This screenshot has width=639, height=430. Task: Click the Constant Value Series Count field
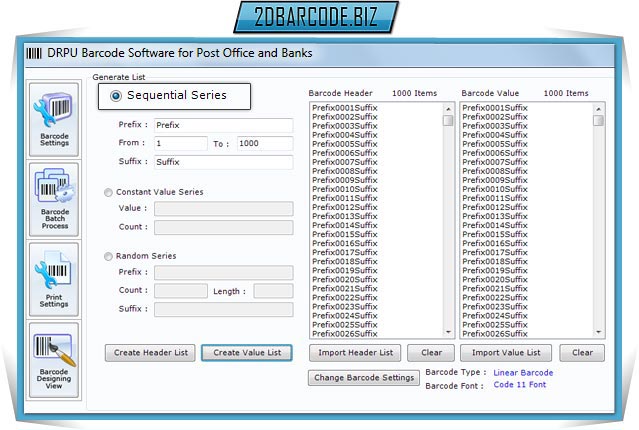[x=223, y=227]
